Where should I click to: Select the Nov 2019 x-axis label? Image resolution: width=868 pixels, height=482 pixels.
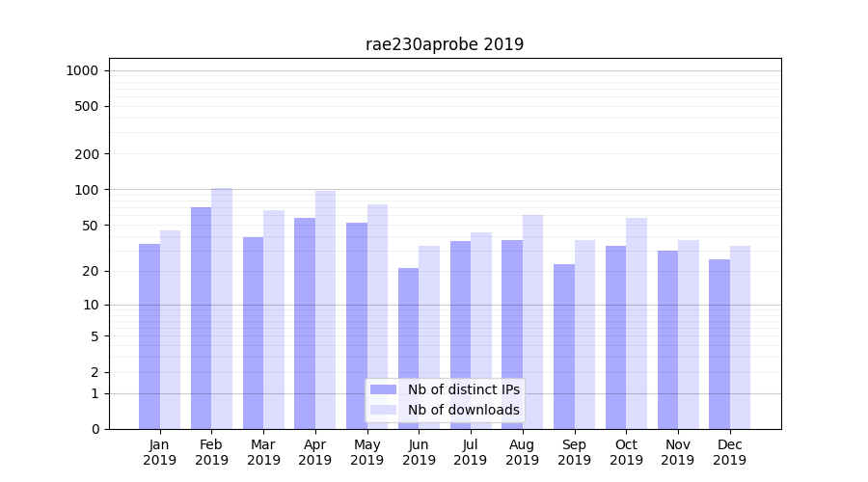[678, 452]
